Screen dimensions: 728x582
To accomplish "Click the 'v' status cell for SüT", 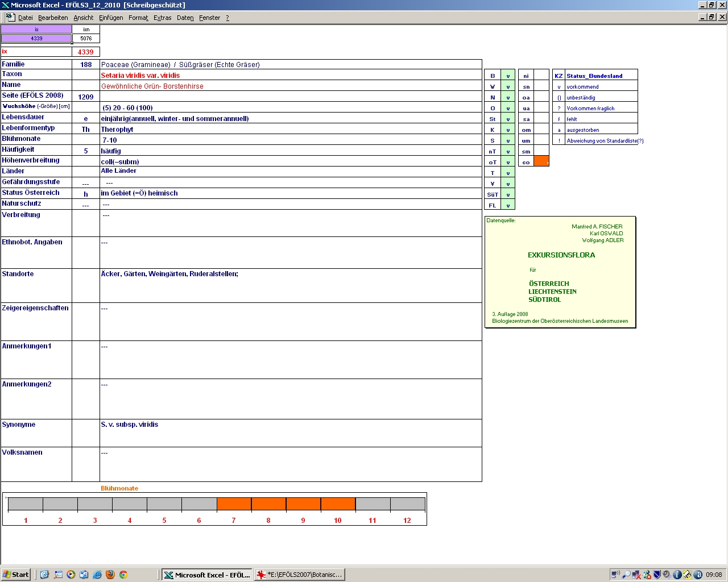I will (508, 194).
